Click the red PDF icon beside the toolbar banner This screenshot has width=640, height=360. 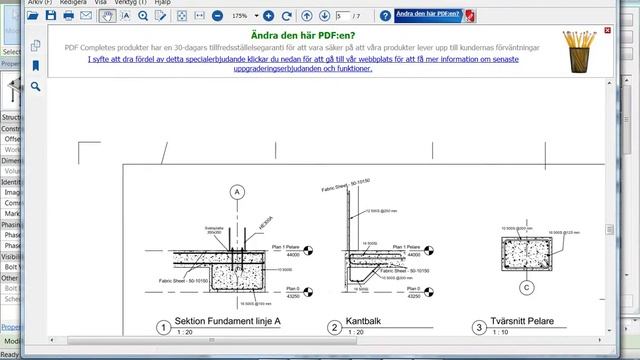[470, 16]
